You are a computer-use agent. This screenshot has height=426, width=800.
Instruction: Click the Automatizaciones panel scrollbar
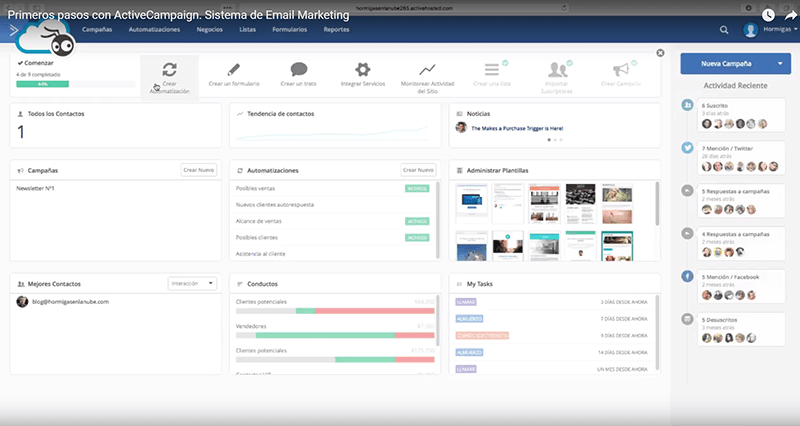tap(438, 219)
